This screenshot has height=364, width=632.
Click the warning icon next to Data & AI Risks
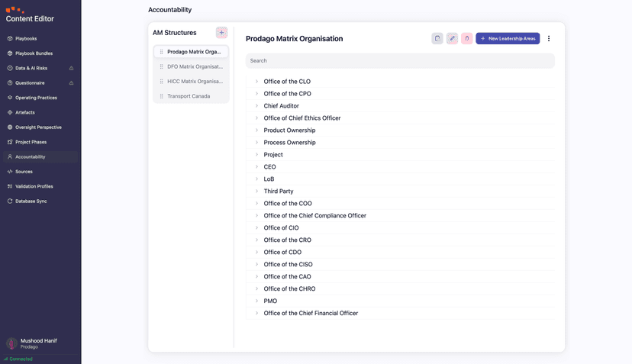tap(72, 68)
